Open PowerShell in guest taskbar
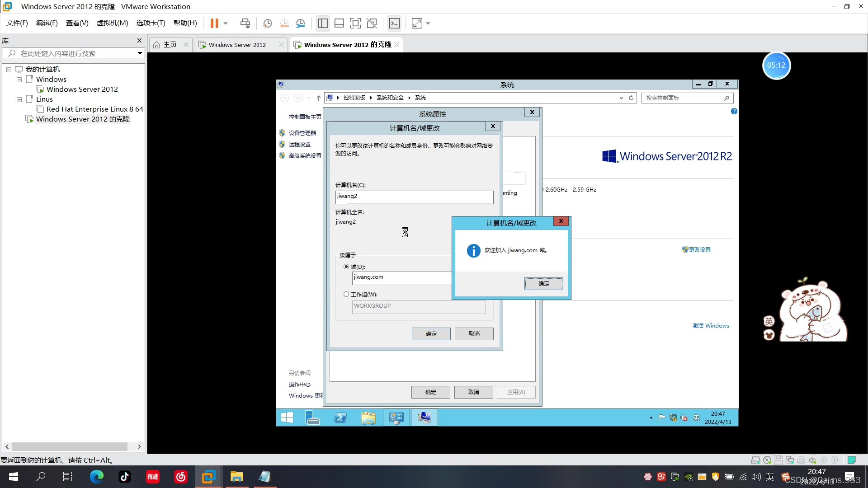Screen dimensions: 868x488 click(340, 418)
